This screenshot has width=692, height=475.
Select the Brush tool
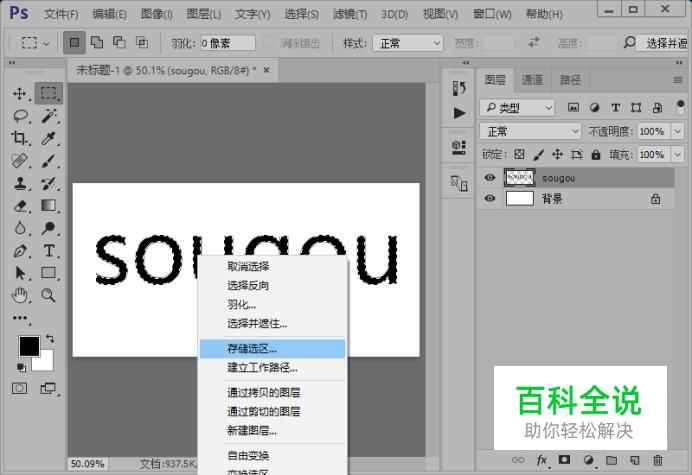(x=49, y=161)
